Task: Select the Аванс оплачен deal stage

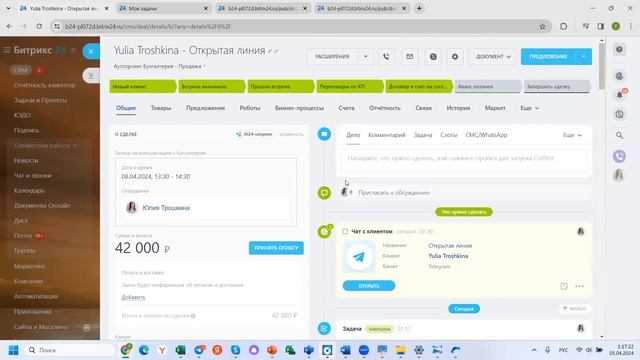Action: [488, 87]
